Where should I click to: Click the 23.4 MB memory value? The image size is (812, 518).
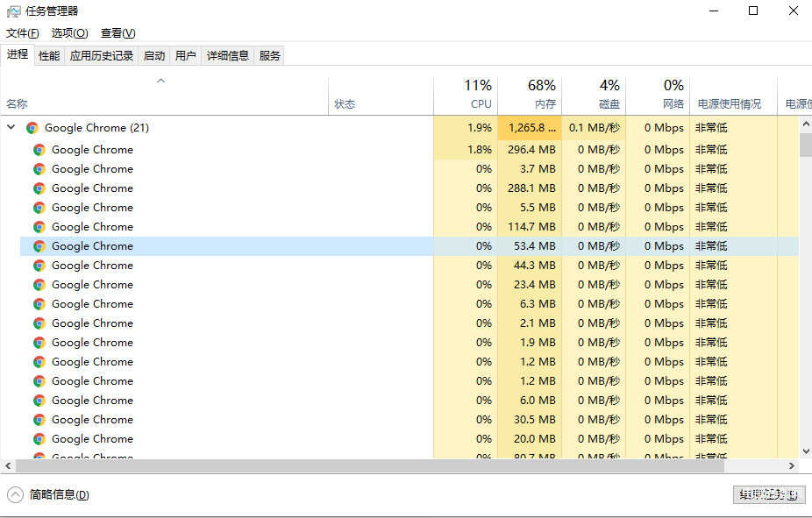pos(534,285)
